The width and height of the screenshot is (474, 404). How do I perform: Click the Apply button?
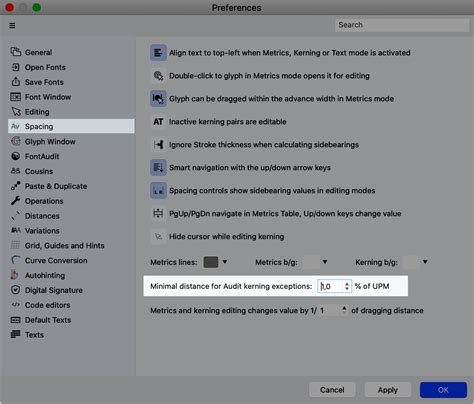pos(388,390)
